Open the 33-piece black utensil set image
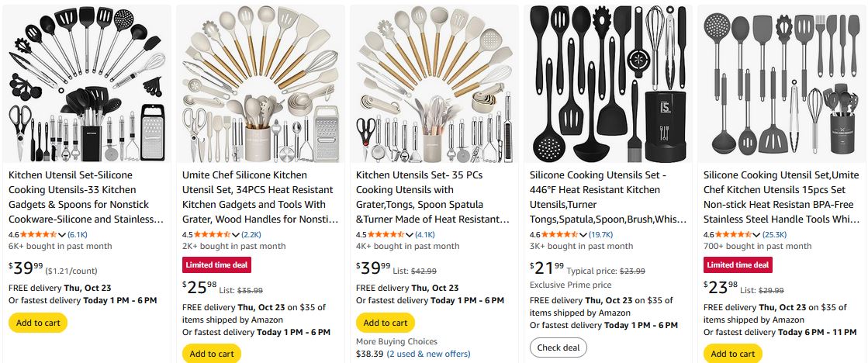The width and height of the screenshot is (868, 363). [87, 83]
